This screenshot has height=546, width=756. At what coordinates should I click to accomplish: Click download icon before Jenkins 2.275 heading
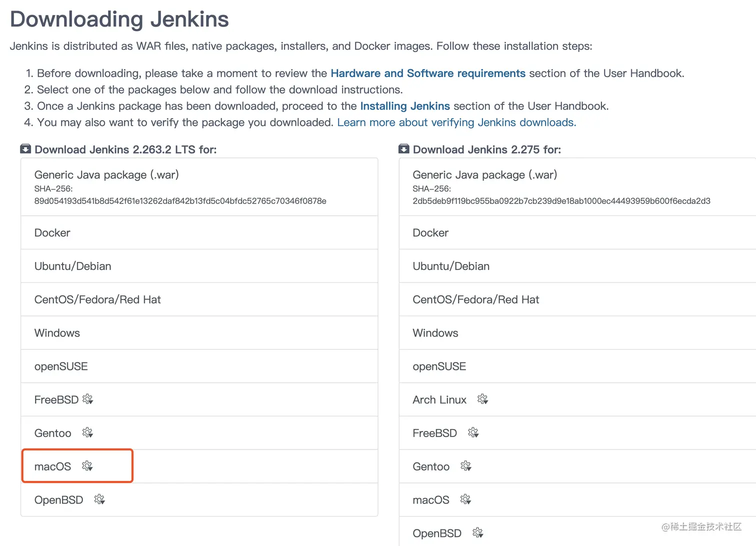[404, 149]
